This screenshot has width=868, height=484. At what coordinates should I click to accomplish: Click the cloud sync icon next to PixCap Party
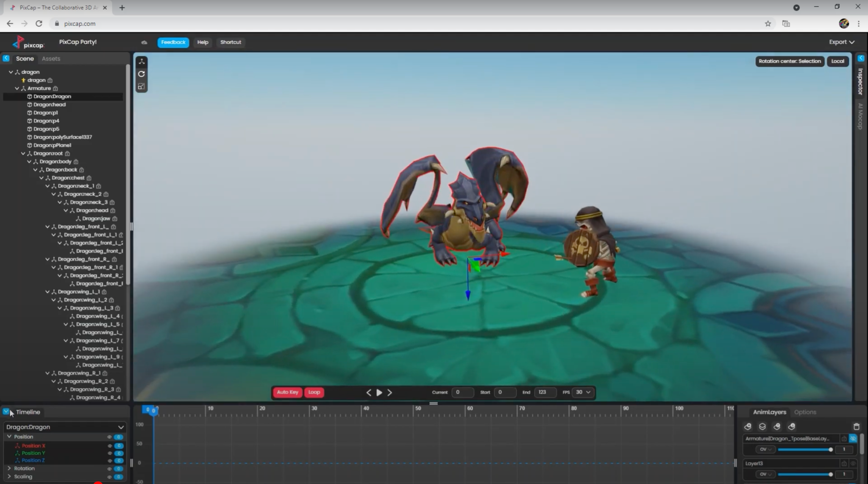tap(143, 42)
